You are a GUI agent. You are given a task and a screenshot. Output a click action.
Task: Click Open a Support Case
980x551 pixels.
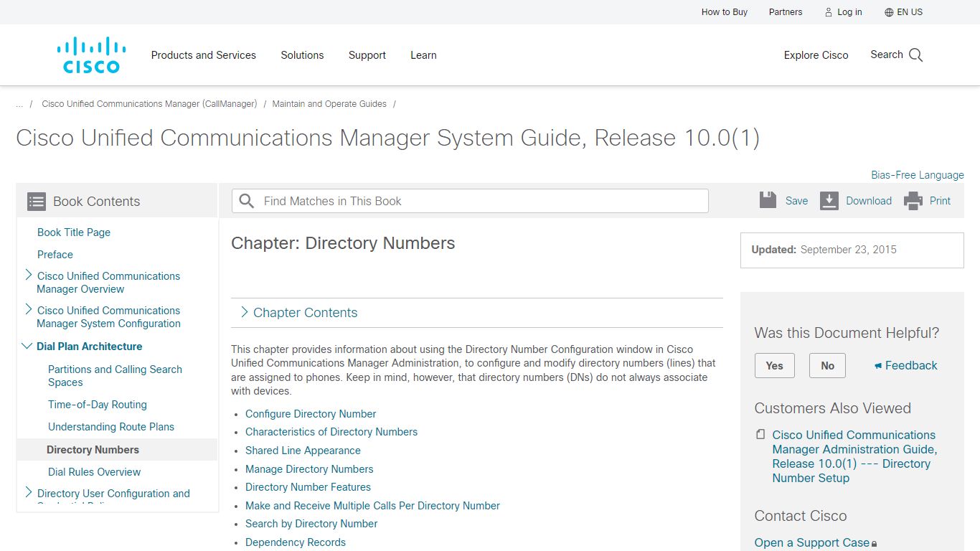[812, 543]
